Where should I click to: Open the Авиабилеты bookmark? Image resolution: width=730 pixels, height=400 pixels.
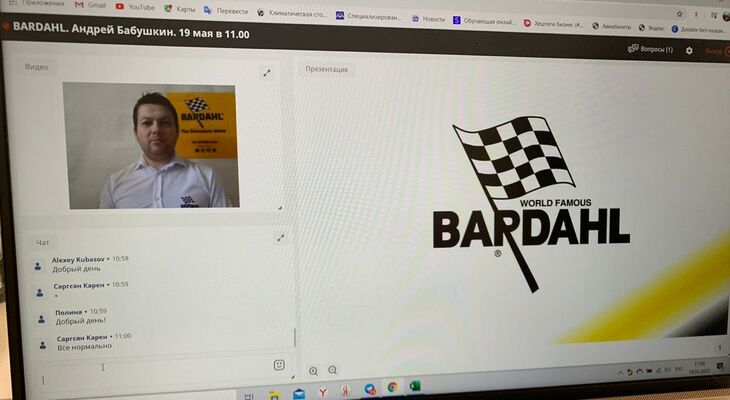coord(611,26)
